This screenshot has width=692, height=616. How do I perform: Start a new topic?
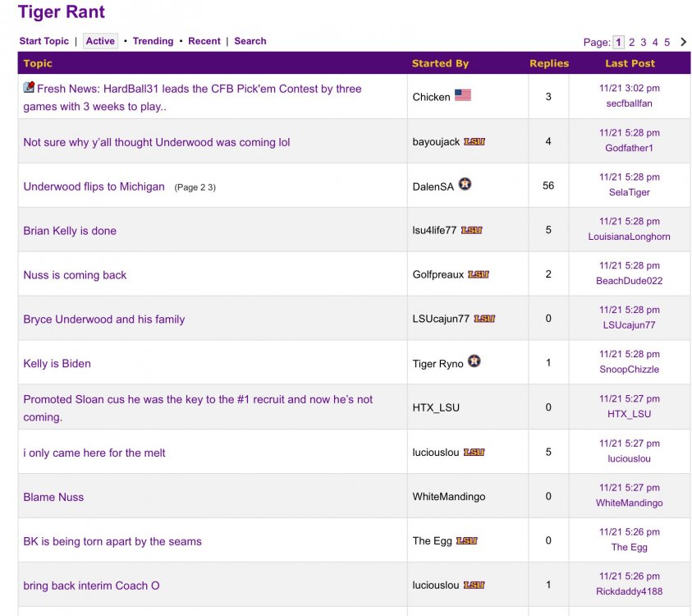44,41
